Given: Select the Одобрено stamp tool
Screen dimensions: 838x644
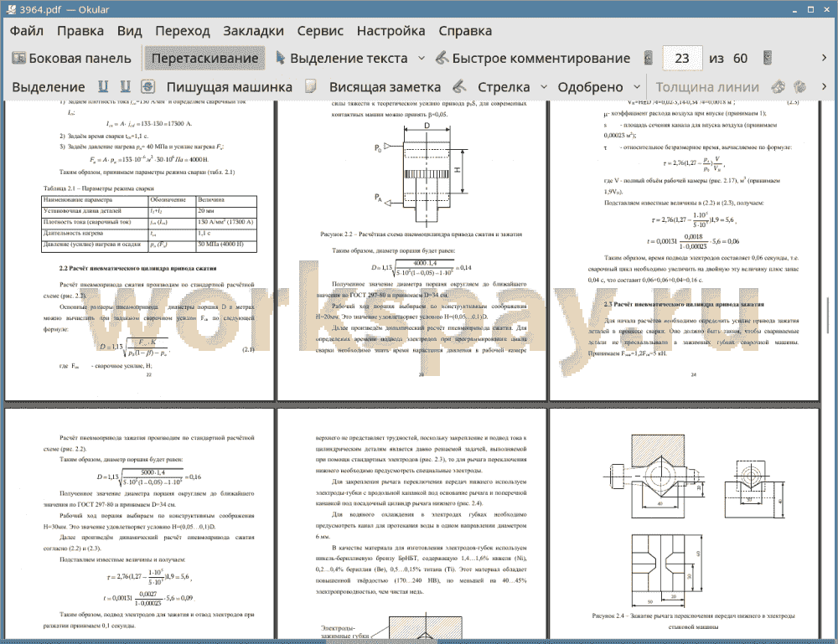Looking at the screenshot, I should pos(591,87).
